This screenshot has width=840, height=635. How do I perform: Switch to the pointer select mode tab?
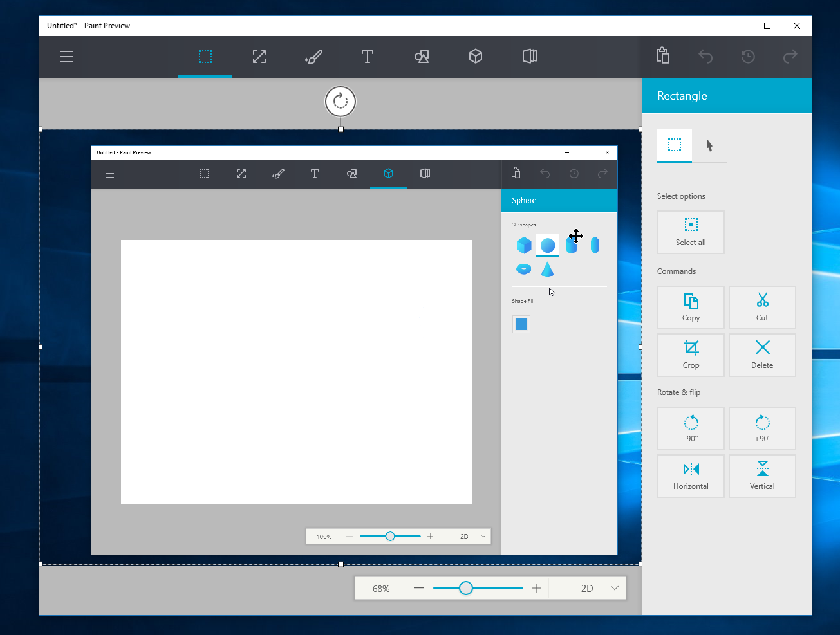(x=709, y=145)
